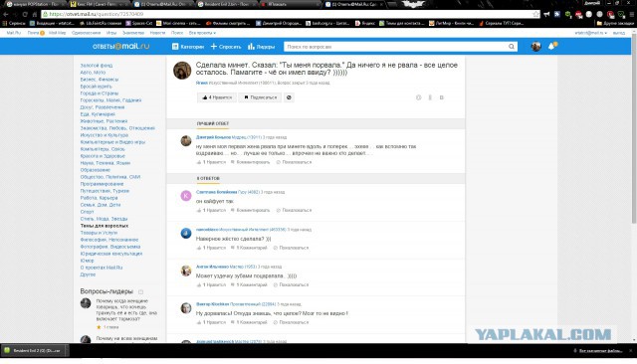Viewport: 637px width, 364px height.
Task: Open Программирование category
Action: pyautogui.click(x=102, y=184)
